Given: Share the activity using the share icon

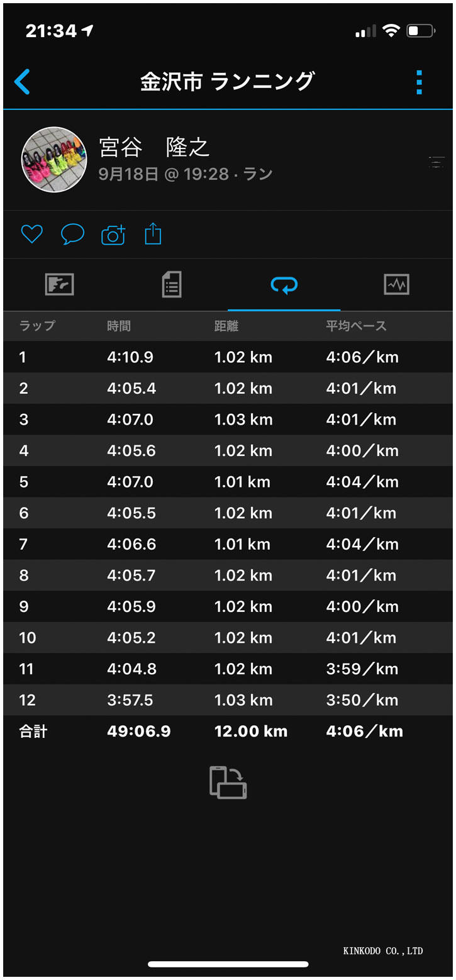Looking at the screenshot, I should [x=153, y=235].
